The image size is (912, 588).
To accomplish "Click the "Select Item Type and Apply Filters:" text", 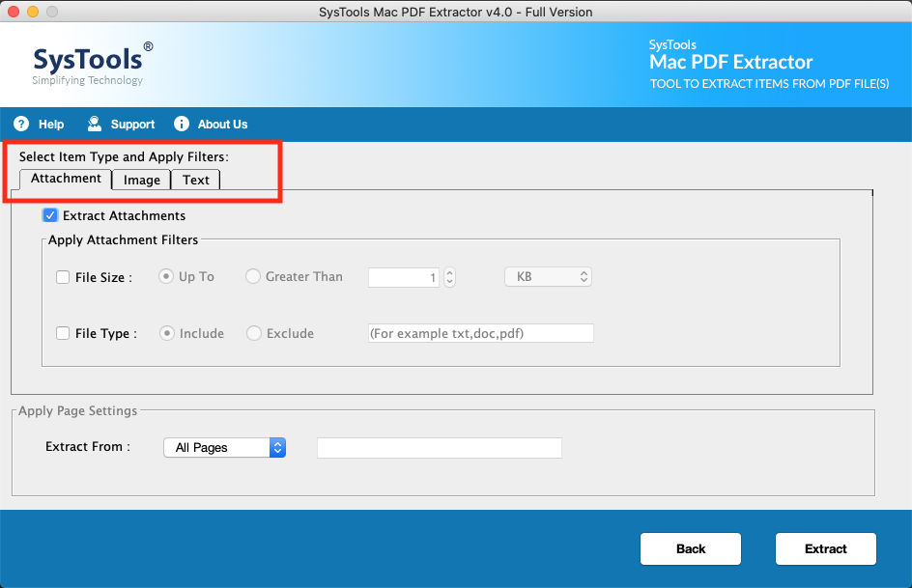I will coord(124,156).
